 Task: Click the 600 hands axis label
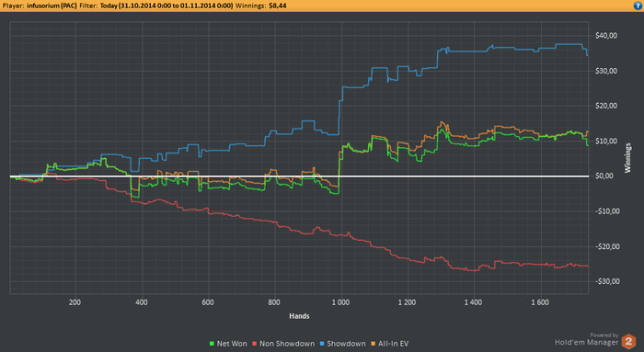(208, 302)
